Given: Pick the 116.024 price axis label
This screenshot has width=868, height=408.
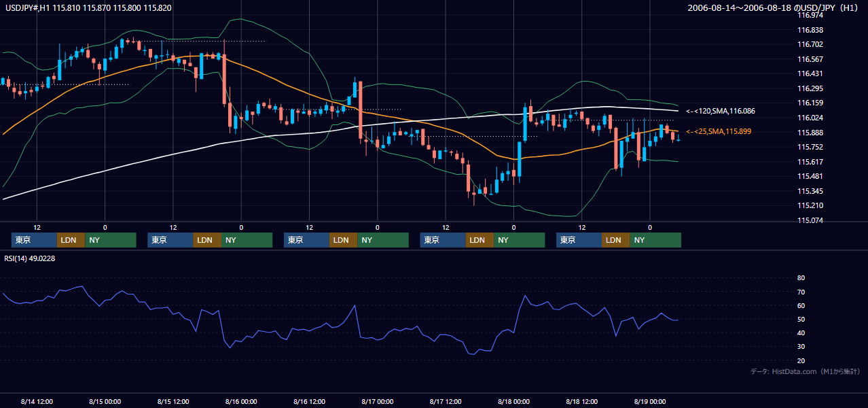Looking at the screenshot, I should (x=810, y=118).
